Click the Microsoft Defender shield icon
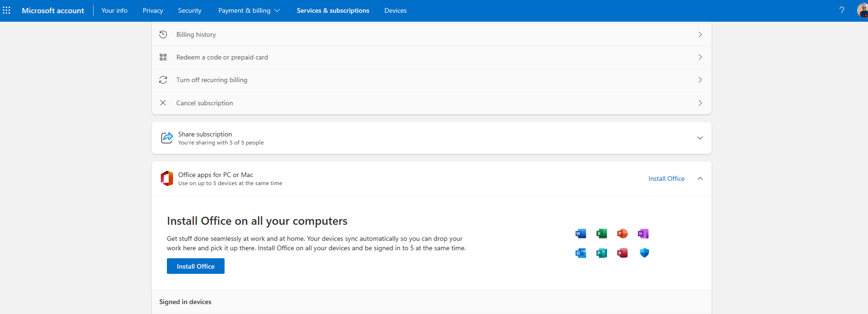Screen dimensions: 868x314 (x=644, y=253)
